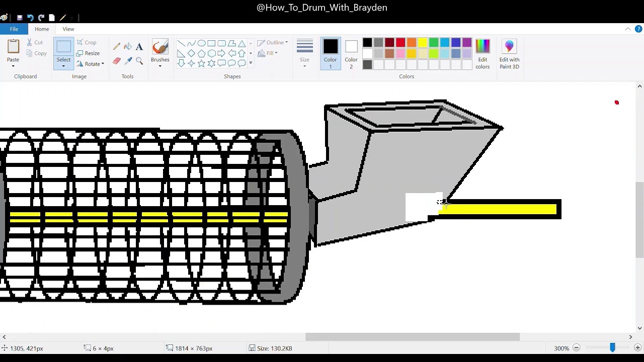Image resolution: width=644 pixels, height=362 pixels.
Task: Choose the Pentagon shape
Action: 201,53
